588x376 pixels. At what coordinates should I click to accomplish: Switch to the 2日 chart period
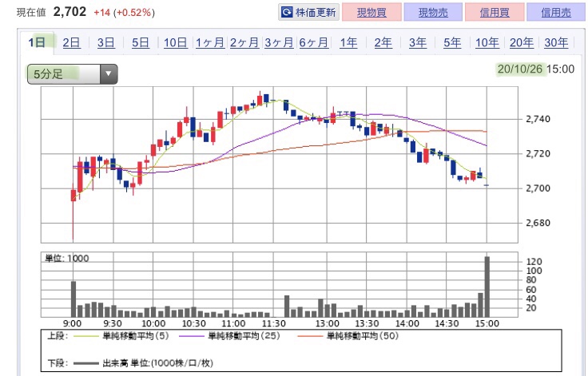pyautogui.click(x=71, y=42)
